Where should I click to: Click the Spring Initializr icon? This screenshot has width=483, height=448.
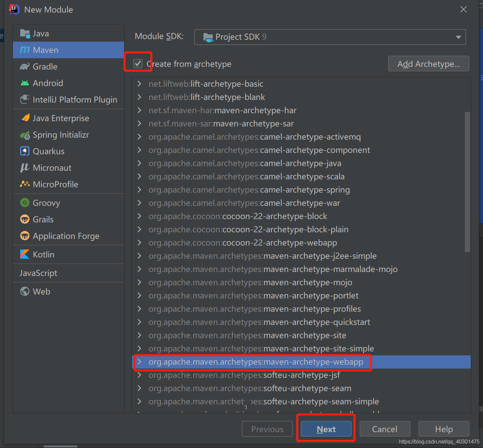pyautogui.click(x=25, y=135)
